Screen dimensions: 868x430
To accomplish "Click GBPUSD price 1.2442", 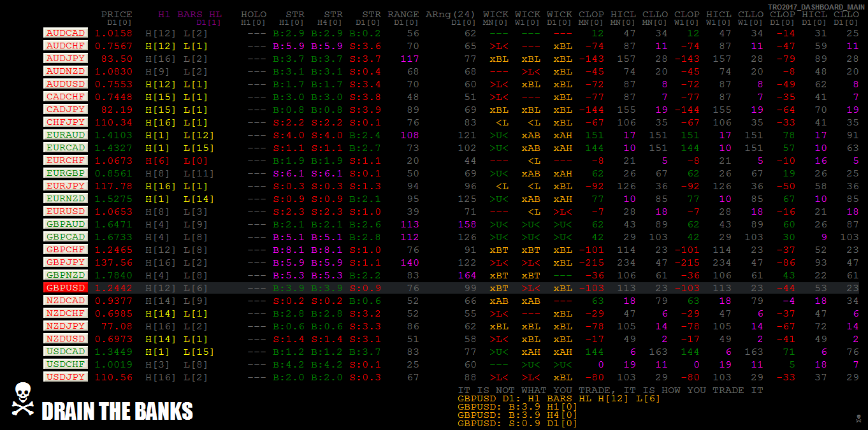I will (x=113, y=288).
